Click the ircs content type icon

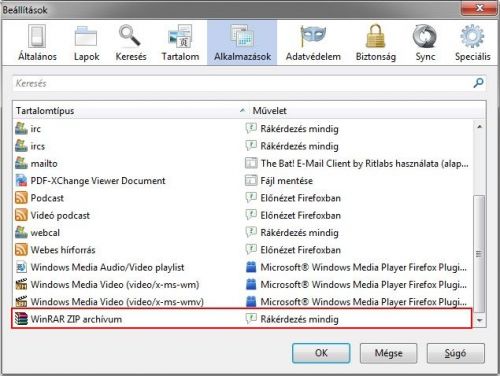(21, 146)
